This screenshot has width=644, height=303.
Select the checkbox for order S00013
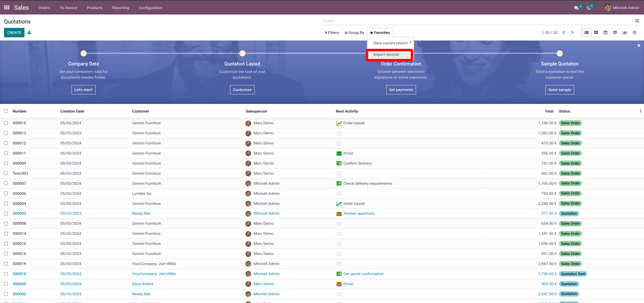6,133
